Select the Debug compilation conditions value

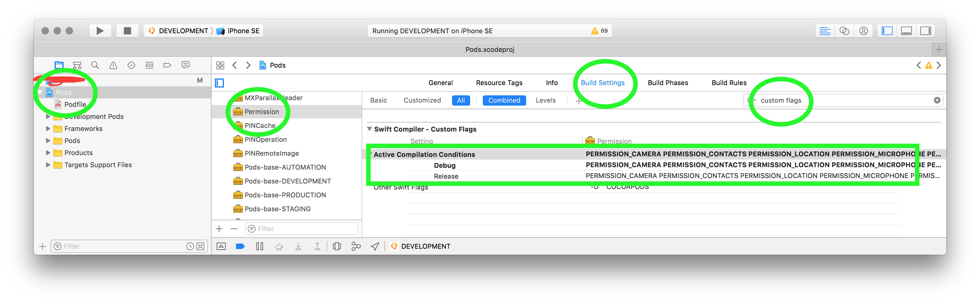(x=763, y=165)
